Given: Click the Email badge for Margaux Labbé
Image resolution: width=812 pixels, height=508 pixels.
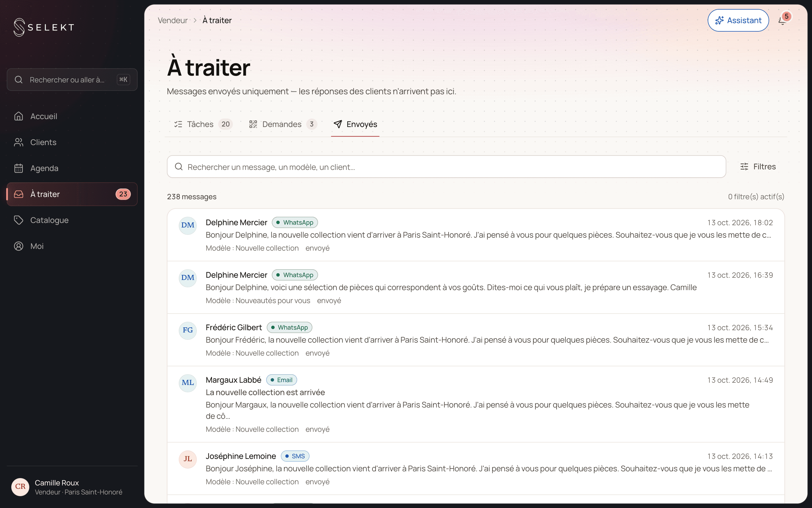Looking at the screenshot, I should pyautogui.click(x=281, y=380).
